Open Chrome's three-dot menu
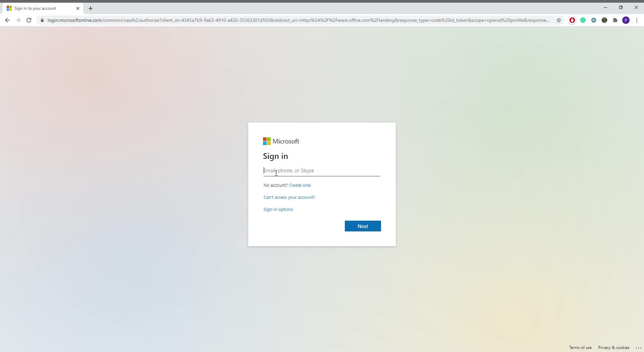644x352 pixels. coord(637,20)
